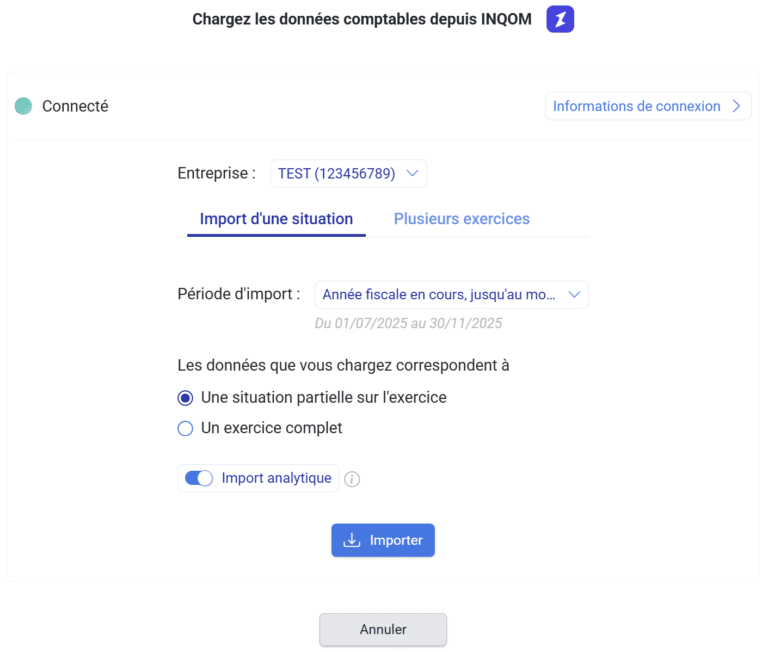Viewport: 768px width, 652px height.
Task: Select the "Import d'une situation" tab
Action: pyautogui.click(x=276, y=219)
